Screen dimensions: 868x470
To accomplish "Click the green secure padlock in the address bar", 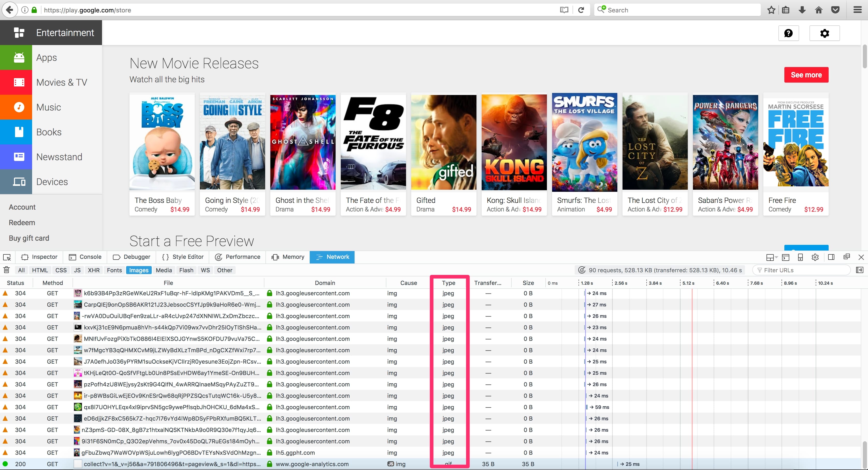I will [34, 10].
